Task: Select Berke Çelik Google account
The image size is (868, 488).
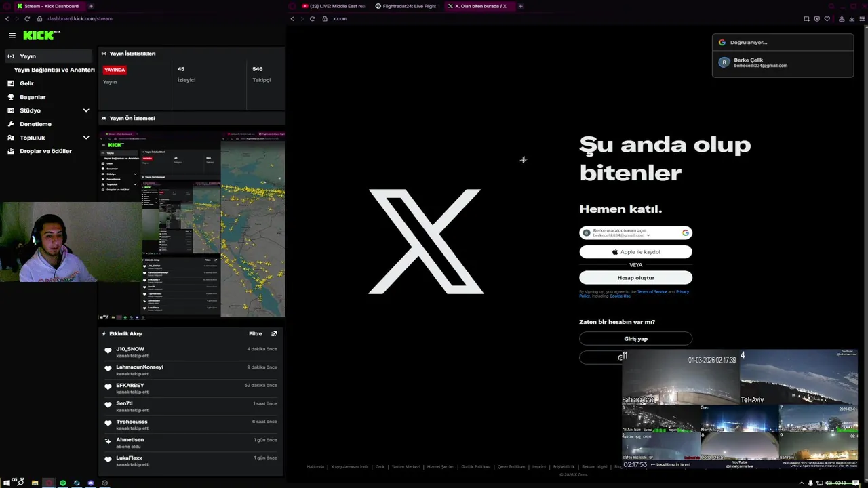Action: (783, 62)
